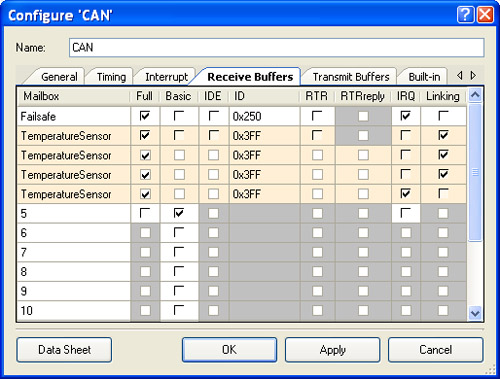The image size is (500, 379).
Task: Confirm with the OK button
Action: (x=229, y=350)
